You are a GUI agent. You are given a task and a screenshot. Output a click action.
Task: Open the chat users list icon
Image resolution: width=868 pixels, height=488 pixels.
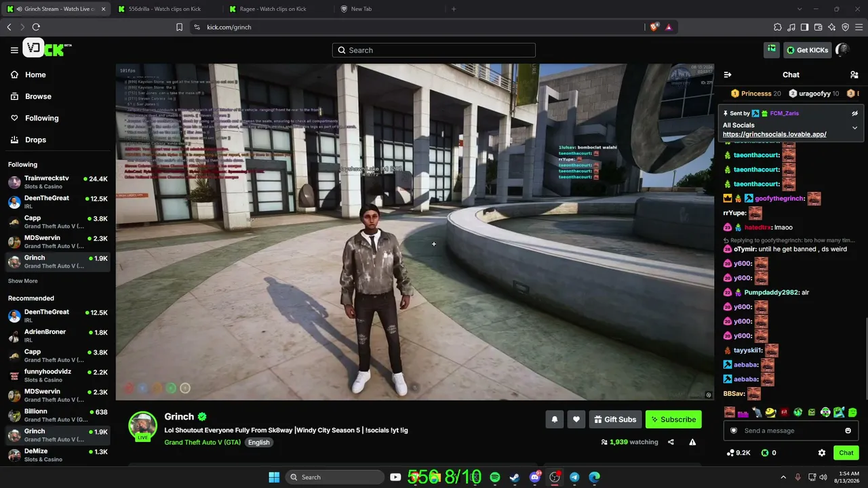(x=854, y=75)
